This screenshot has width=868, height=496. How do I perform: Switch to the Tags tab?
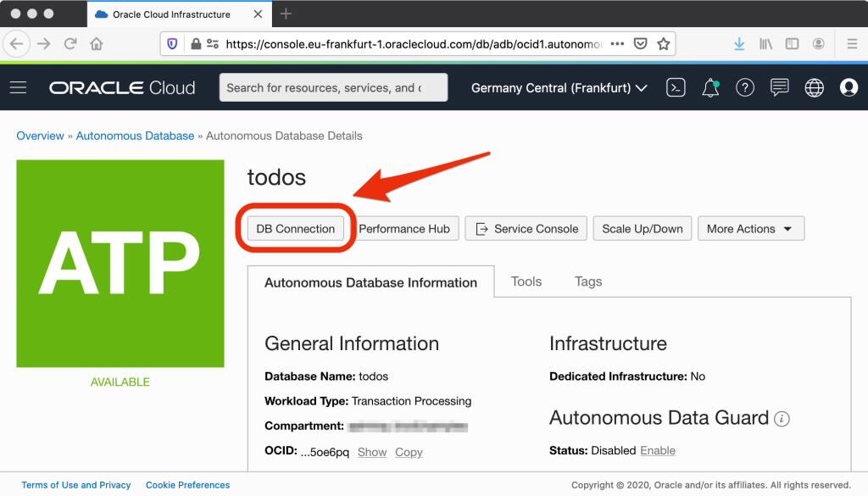point(587,281)
